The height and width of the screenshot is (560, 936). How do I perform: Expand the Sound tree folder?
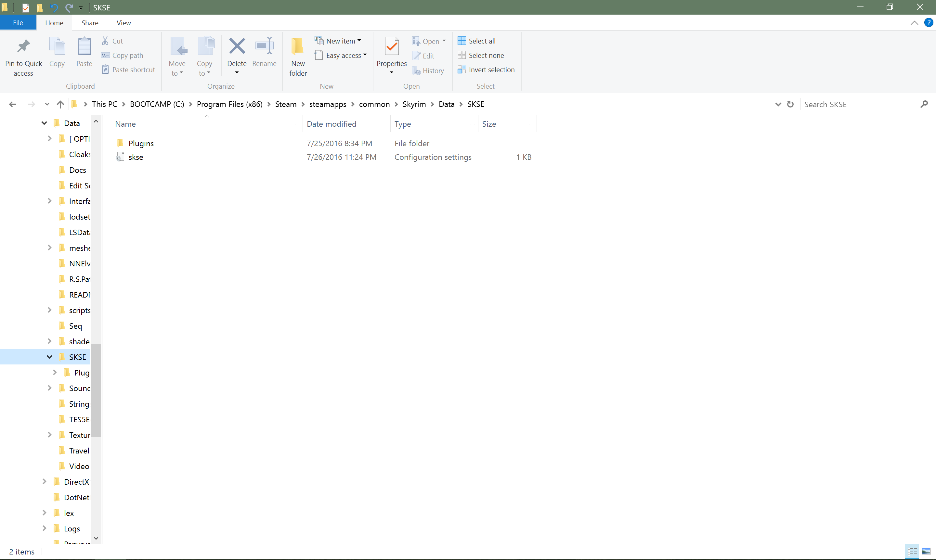pos(49,388)
